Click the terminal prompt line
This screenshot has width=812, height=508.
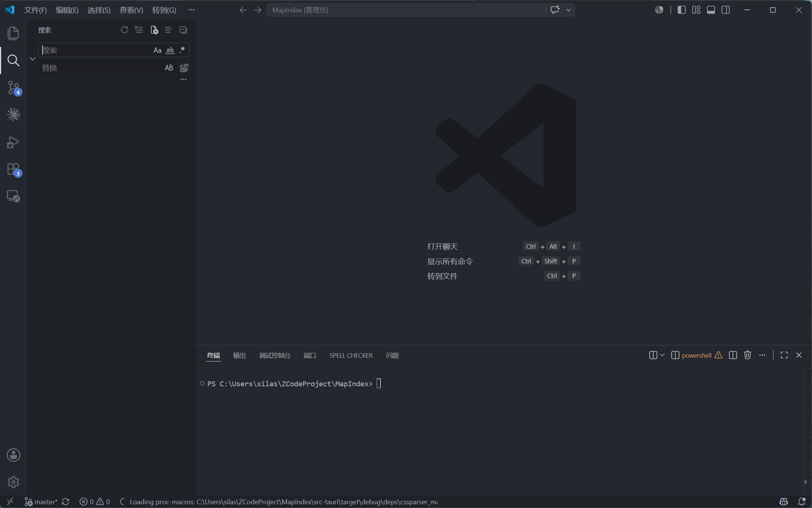coord(294,384)
